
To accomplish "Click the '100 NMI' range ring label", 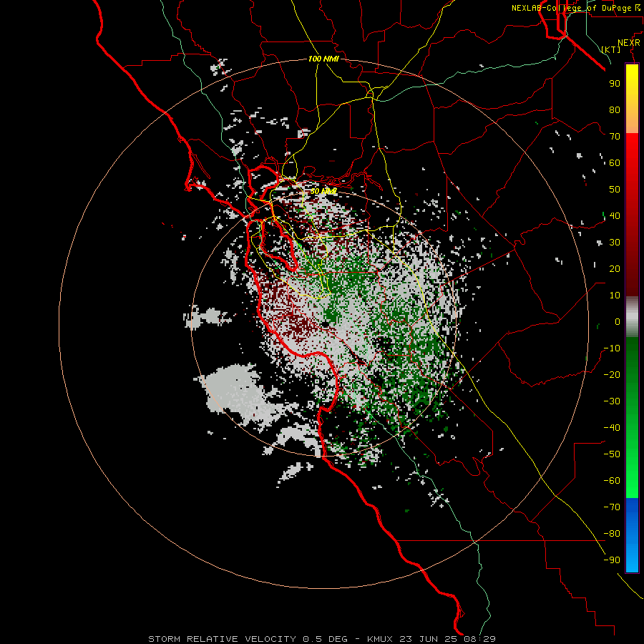I will point(323,59).
